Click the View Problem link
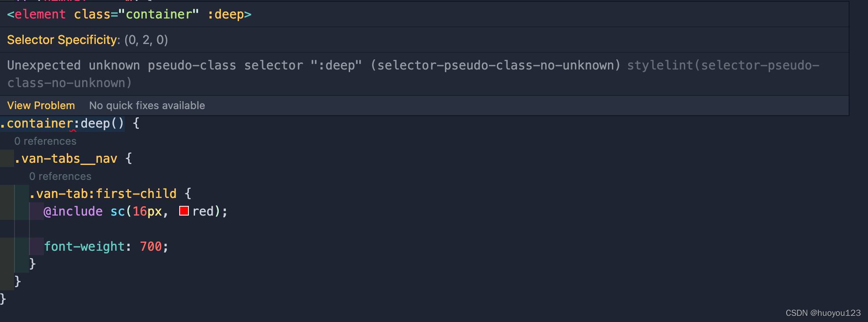This screenshot has width=868, height=322. point(40,105)
